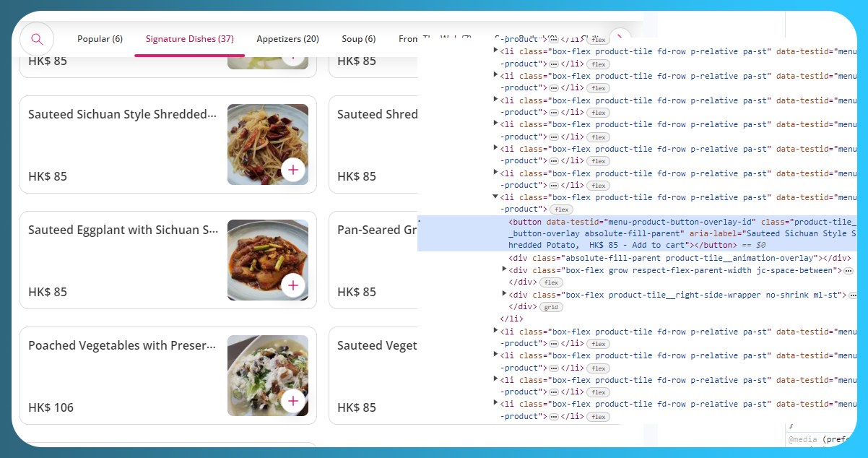Add Sauteed Sichuan Style Shredded dish to cart
The height and width of the screenshot is (458, 868).
pos(293,170)
